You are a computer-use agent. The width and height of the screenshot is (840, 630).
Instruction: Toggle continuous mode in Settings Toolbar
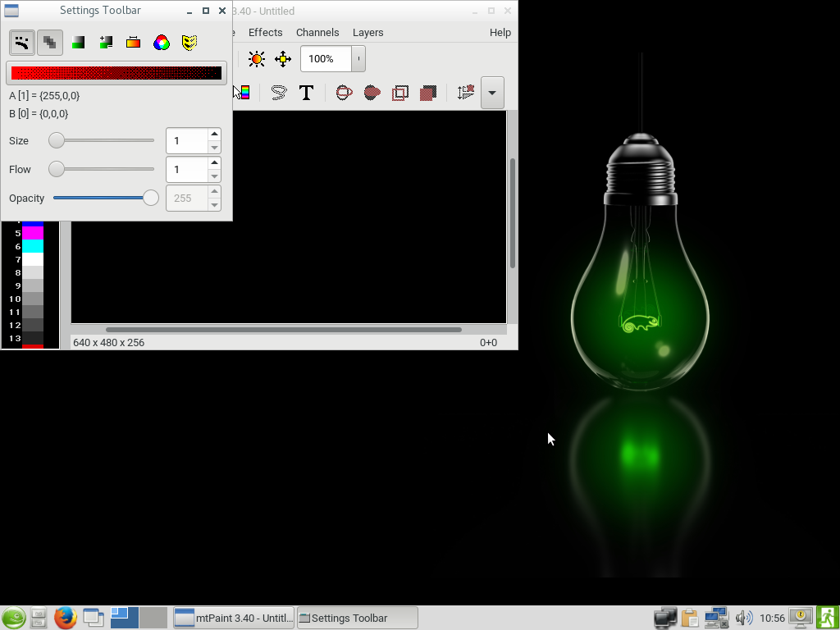click(22, 43)
